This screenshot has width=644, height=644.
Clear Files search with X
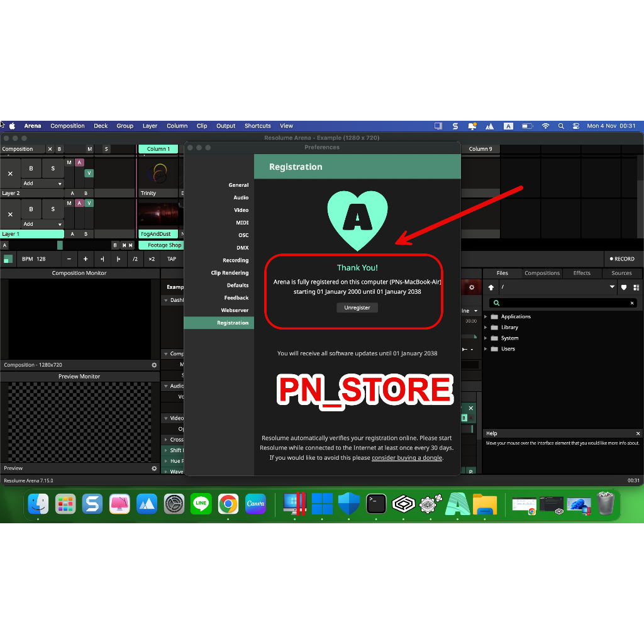coord(632,303)
